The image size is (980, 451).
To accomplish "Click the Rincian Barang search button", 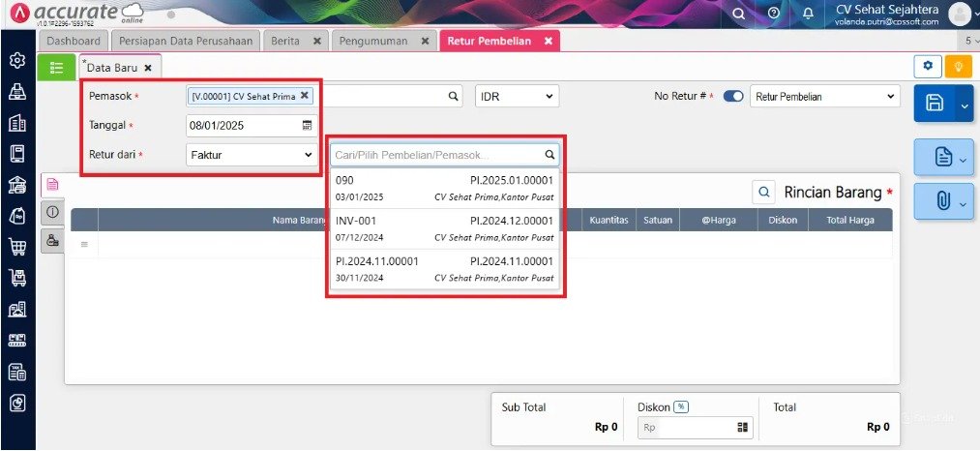I will [763, 193].
